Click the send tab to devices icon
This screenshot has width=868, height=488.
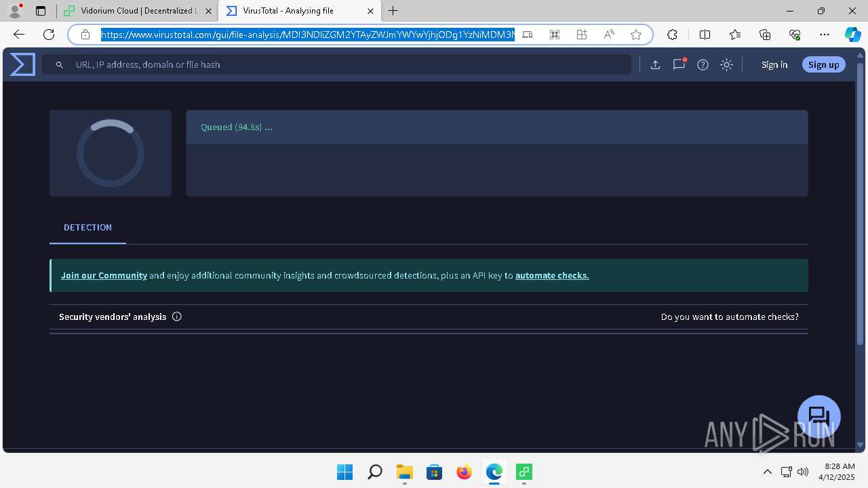[528, 35]
